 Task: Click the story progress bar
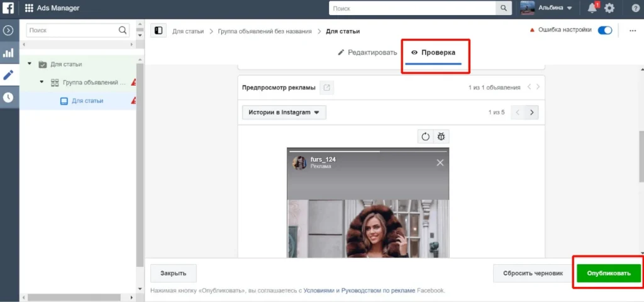click(367, 152)
